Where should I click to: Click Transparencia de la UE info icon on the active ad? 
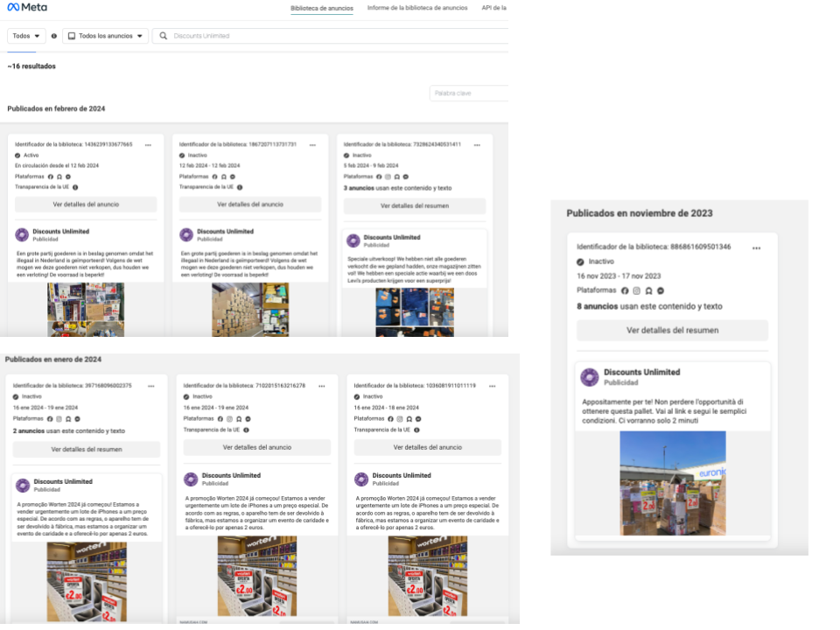click(75, 186)
